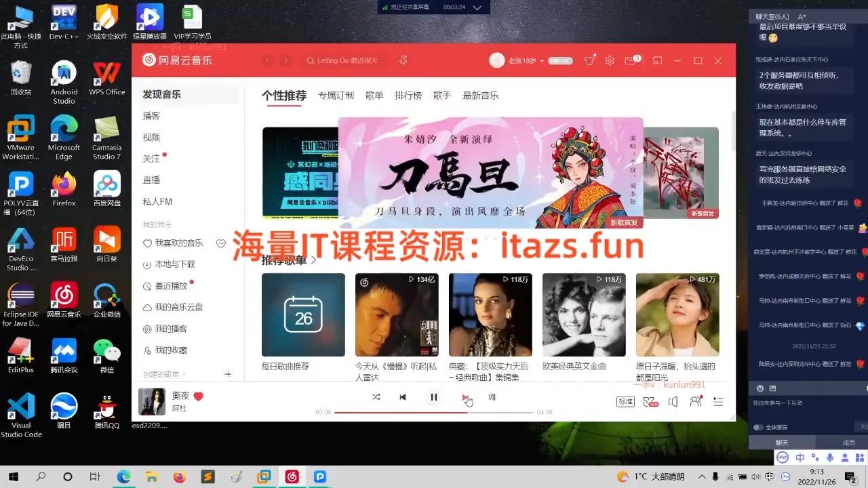Viewport: 868px width, 488px height.
Task: Open the 今天从《慢慢》听起 playlist cover
Action: pos(397,314)
